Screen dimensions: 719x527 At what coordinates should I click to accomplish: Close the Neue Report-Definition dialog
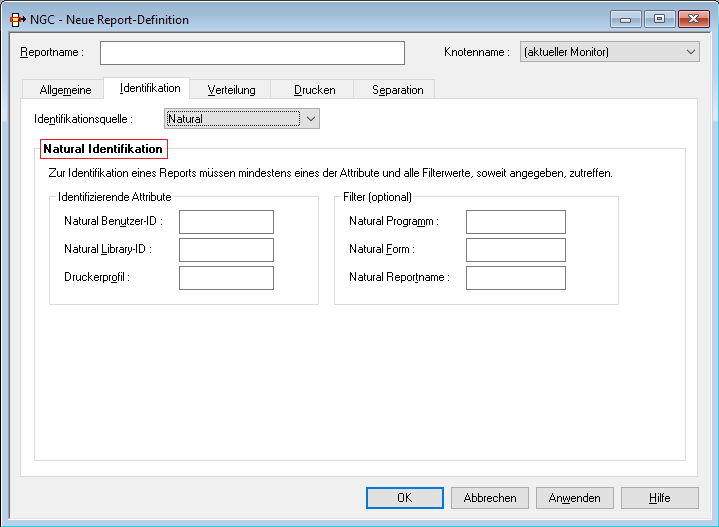[x=691, y=19]
